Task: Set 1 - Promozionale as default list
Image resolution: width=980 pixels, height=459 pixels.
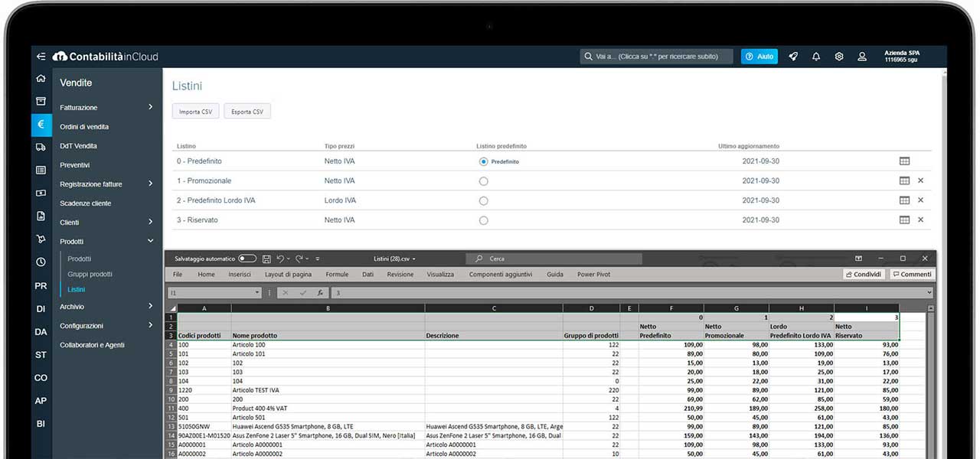Action: [483, 181]
